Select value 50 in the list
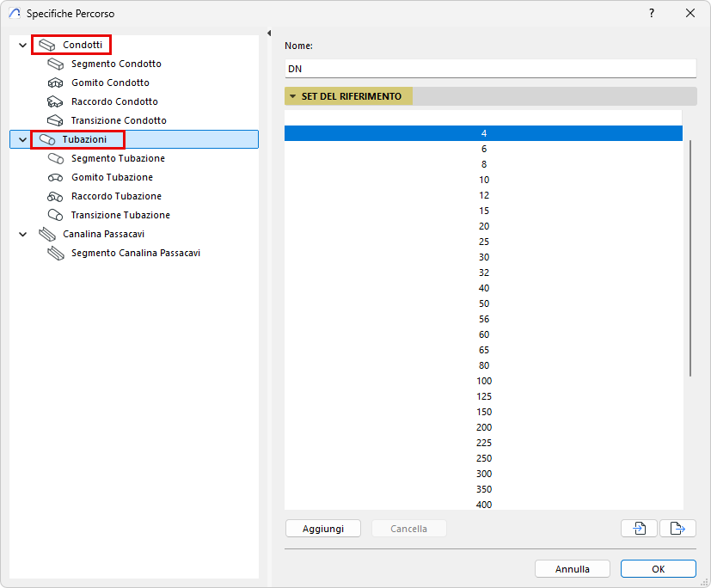The height and width of the screenshot is (588, 711). coord(483,303)
